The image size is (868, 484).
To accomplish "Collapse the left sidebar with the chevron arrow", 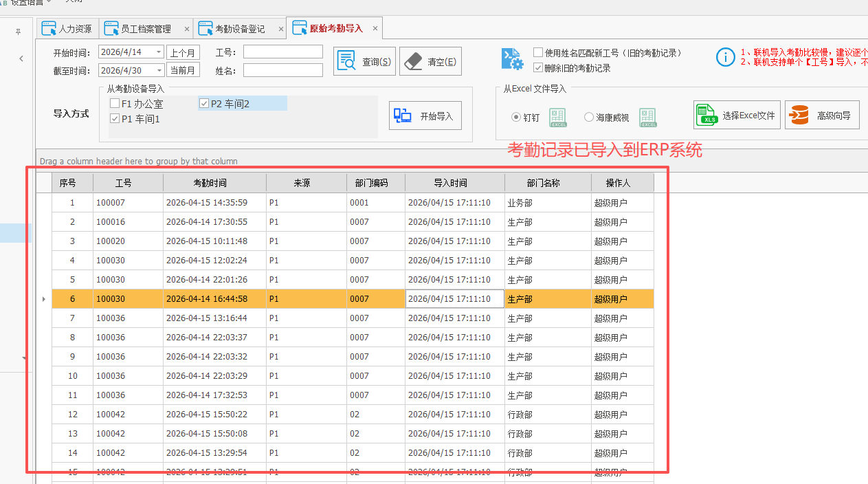I will (21, 58).
